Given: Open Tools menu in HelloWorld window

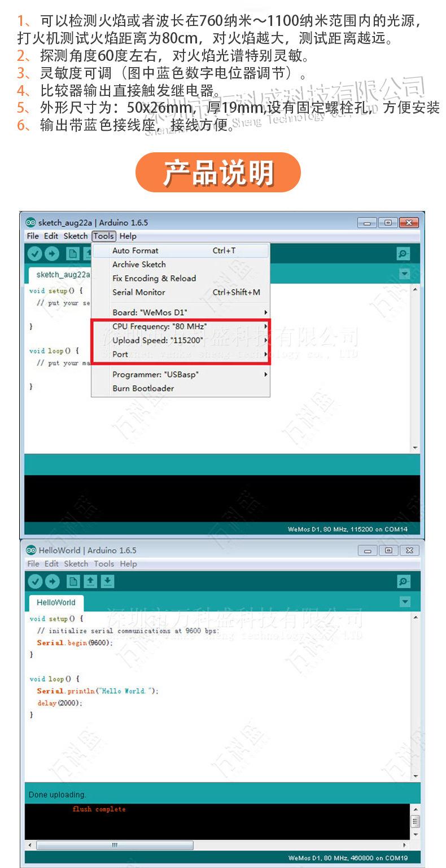Looking at the screenshot, I should [104, 563].
